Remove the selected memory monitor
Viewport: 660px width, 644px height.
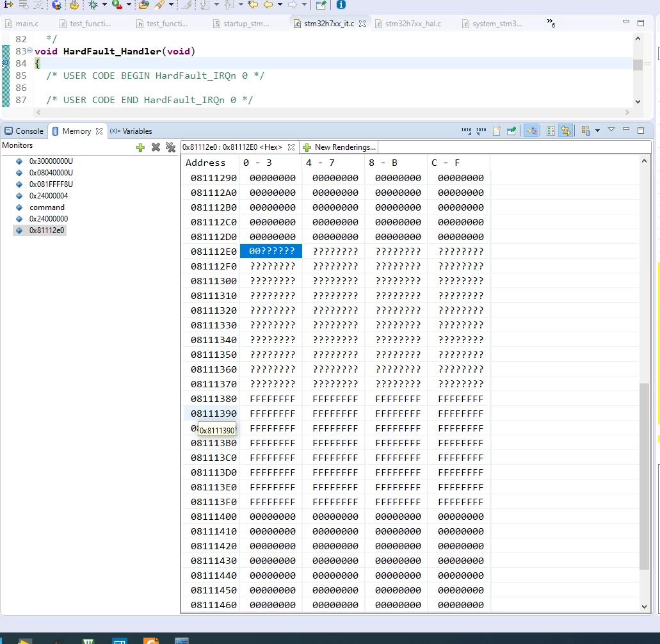(156, 147)
